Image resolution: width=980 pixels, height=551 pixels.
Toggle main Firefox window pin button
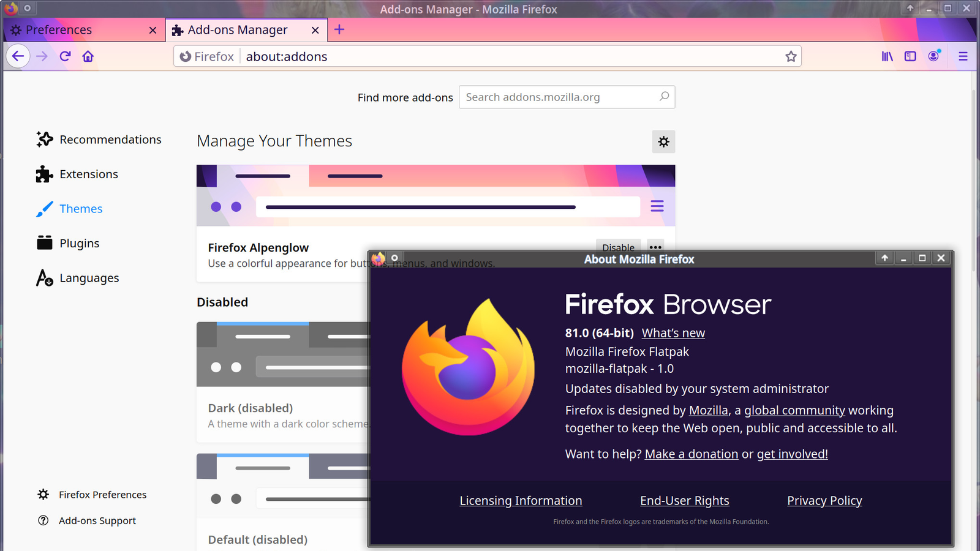point(27,8)
